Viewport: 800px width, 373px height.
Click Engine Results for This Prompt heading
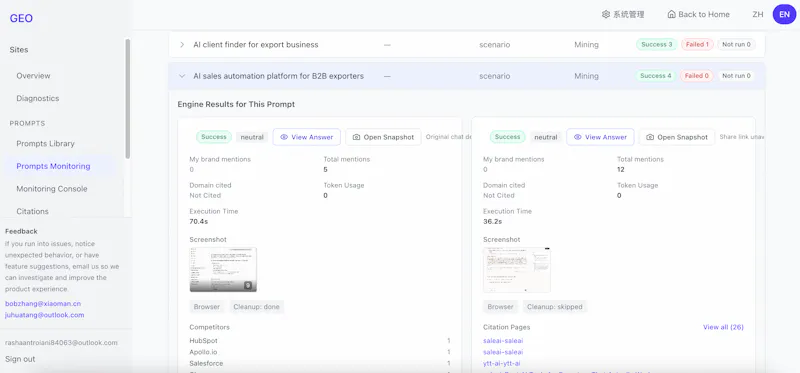tap(236, 104)
